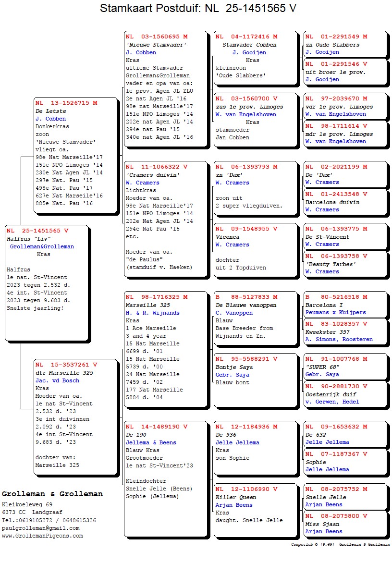Click the Stamkaart Postduif page title
This screenshot has height=563, width=392.
pos(198,9)
